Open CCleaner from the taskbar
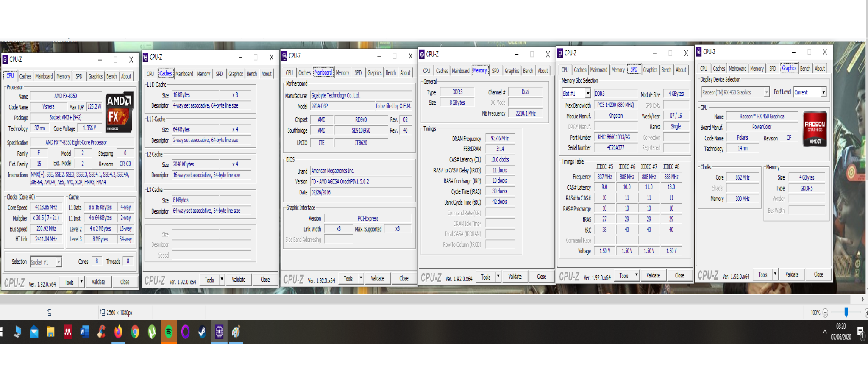Viewport: 868px width, 366px height. pyautogui.click(x=101, y=332)
